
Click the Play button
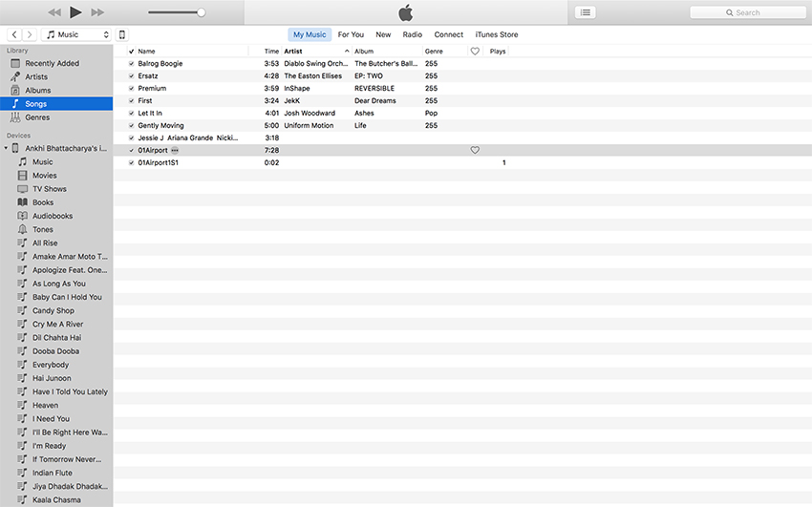pos(75,12)
